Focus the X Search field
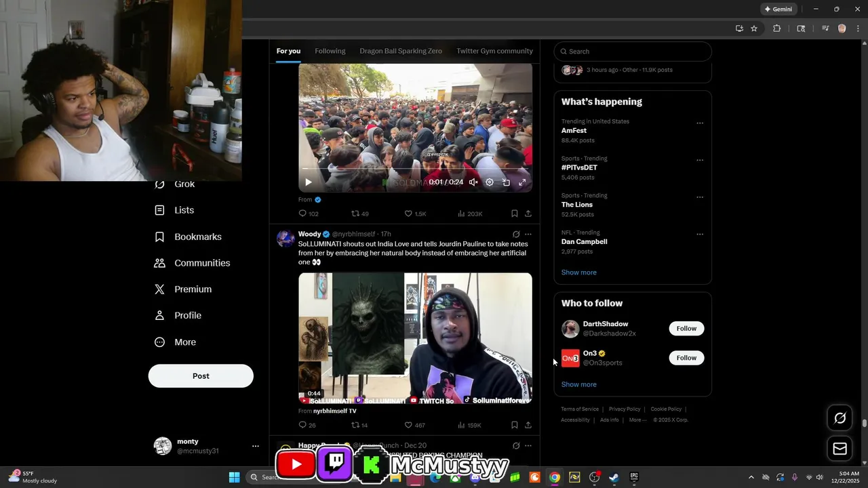The image size is (868, 488). 633,52
